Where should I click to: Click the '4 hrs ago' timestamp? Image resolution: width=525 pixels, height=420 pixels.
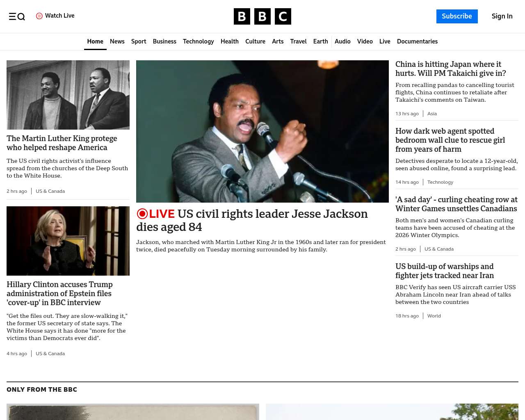[17, 354]
